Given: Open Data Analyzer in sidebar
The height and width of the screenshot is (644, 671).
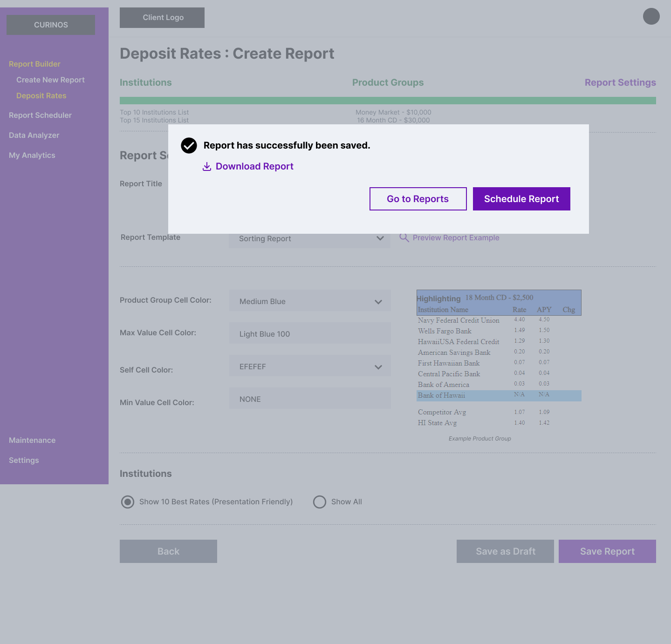Looking at the screenshot, I should click(34, 135).
